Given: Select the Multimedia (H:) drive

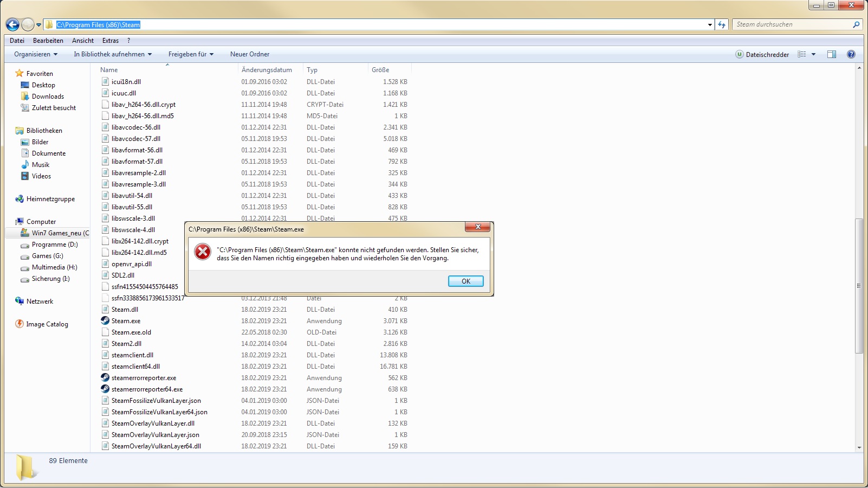Looking at the screenshot, I should [x=54, y=267].
